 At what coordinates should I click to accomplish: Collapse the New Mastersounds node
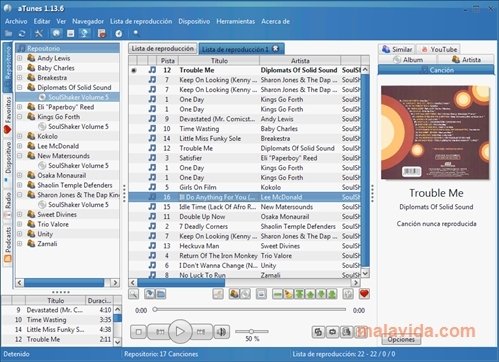20,156
